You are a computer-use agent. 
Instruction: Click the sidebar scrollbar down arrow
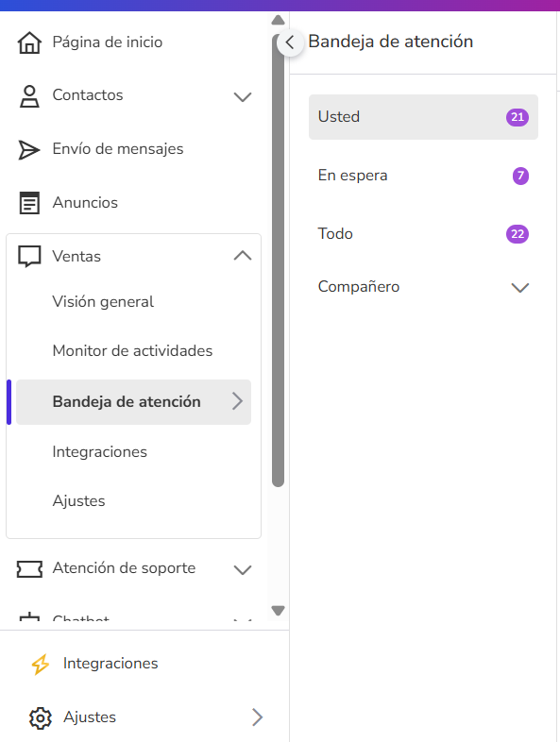278,611
